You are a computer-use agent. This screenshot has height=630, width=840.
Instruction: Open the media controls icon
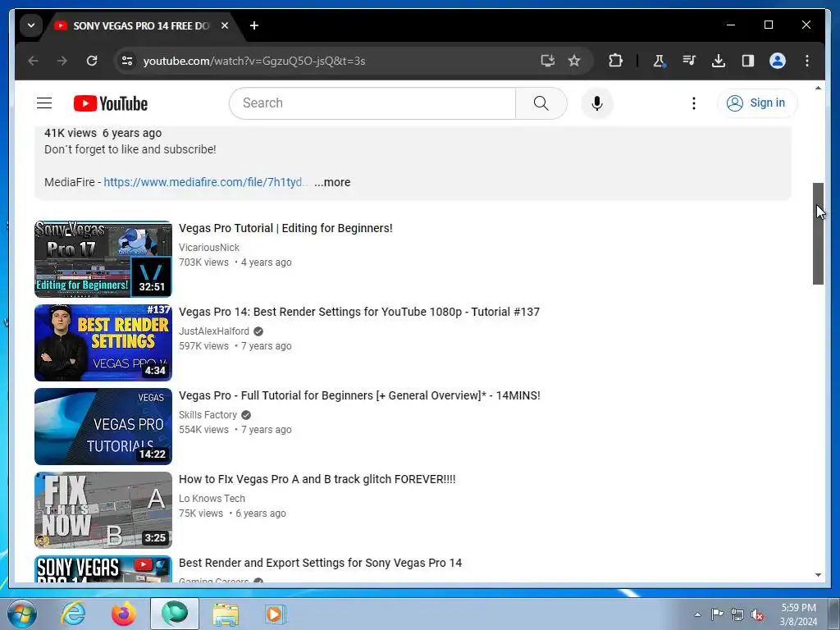click(x=689, y=61)
